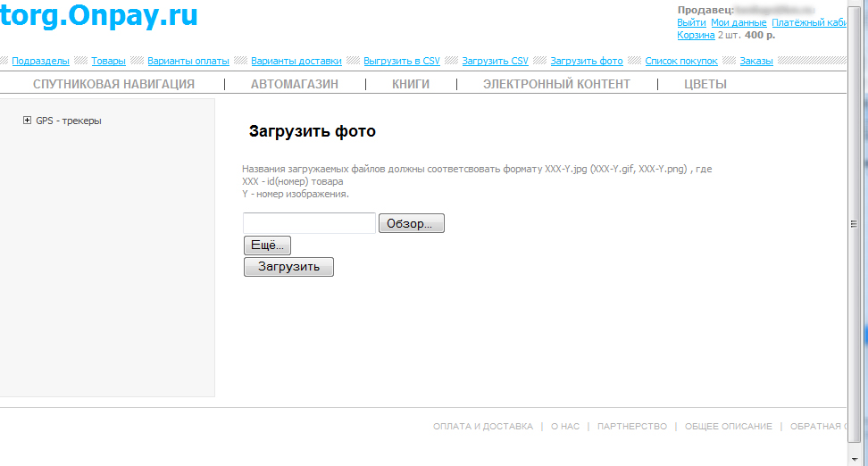
Task: Select Выгрузить в CSV link
Action: tap(401, 61)
